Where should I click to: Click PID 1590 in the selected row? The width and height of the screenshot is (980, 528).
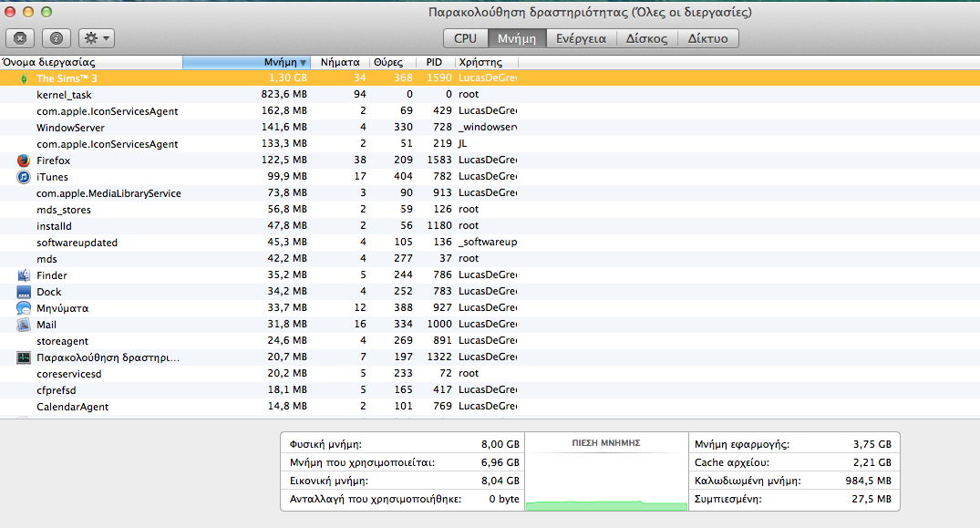click(439, 78)
